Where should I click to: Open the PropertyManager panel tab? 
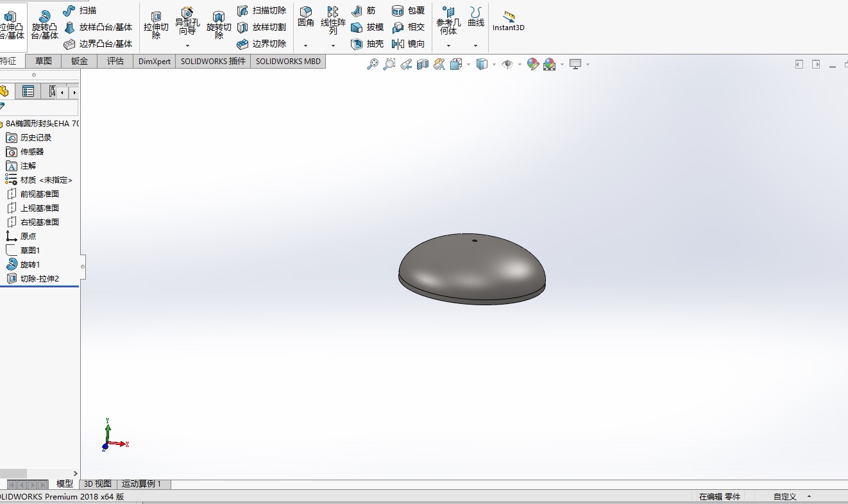coord(28,91)
